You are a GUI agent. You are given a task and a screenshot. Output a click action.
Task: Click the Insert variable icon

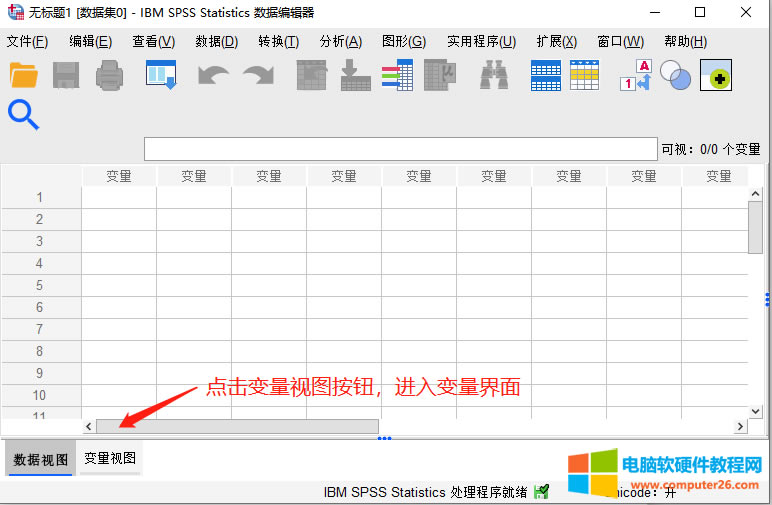click(x=584, y=75)
